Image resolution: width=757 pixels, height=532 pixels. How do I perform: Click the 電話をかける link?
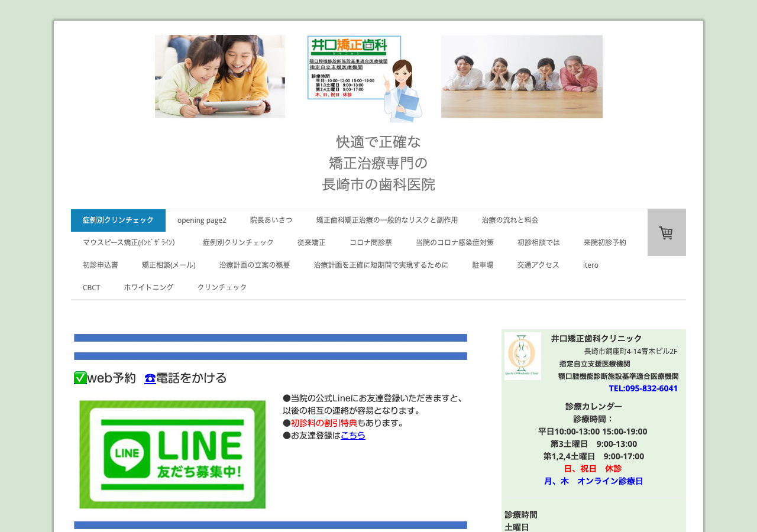192,378
